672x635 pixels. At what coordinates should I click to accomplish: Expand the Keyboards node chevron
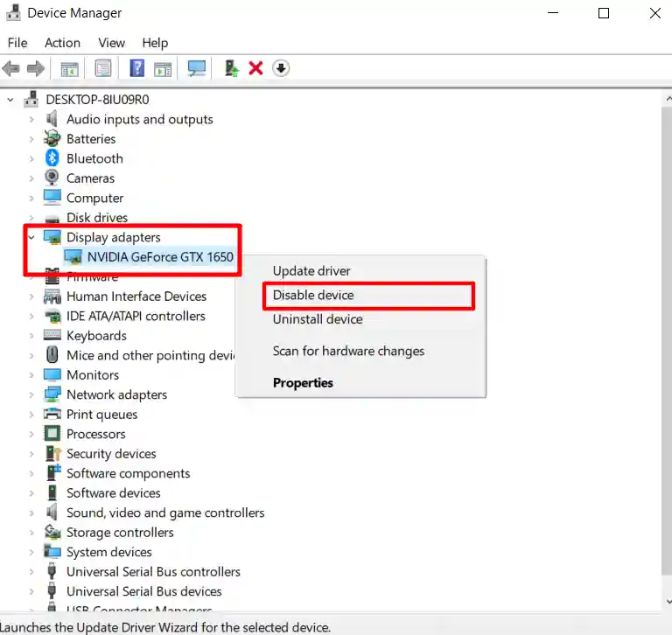[31, 336]
